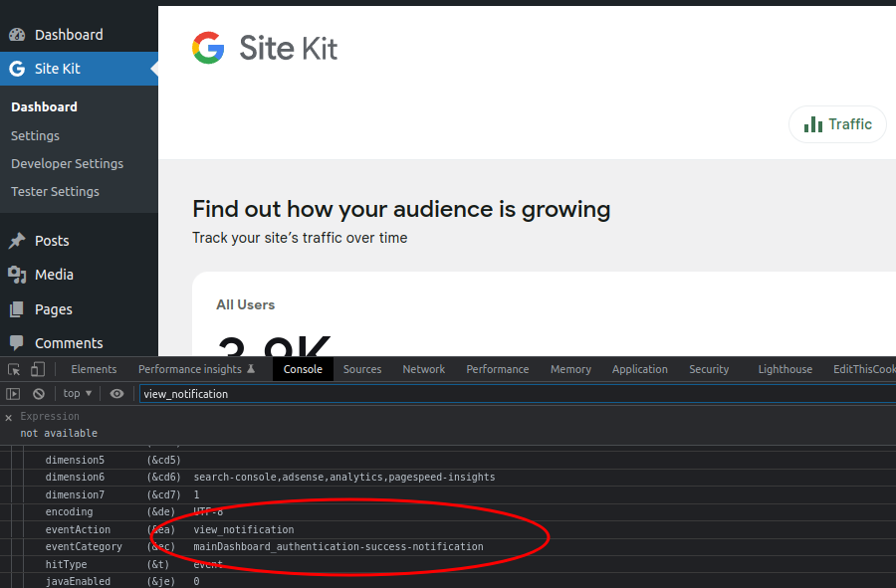Open Site Kit Developer Settings link

(x=67, y=164)
